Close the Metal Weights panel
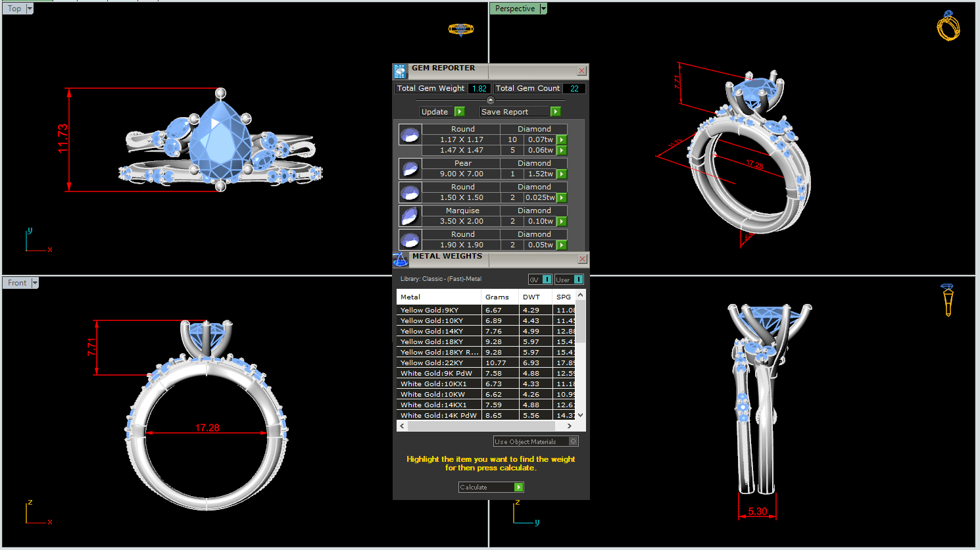This screenshot has width=980, height=550. pyautogui.click(x=582, y=259)
